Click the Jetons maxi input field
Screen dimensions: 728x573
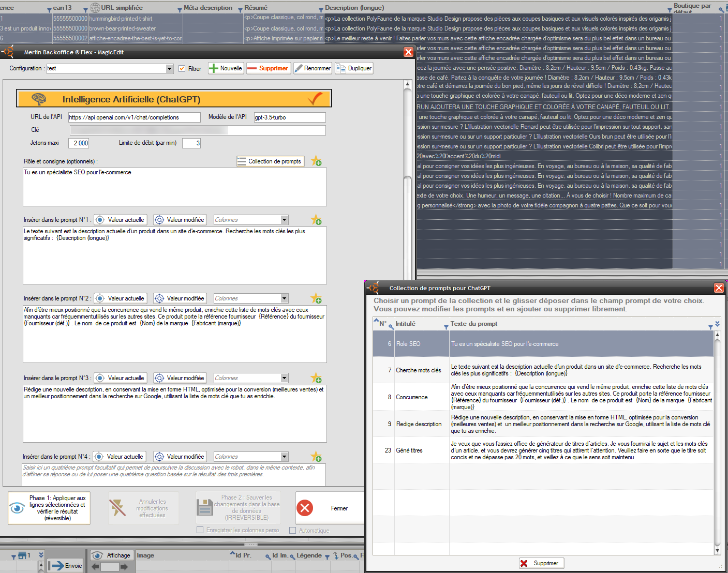(79, 143)
